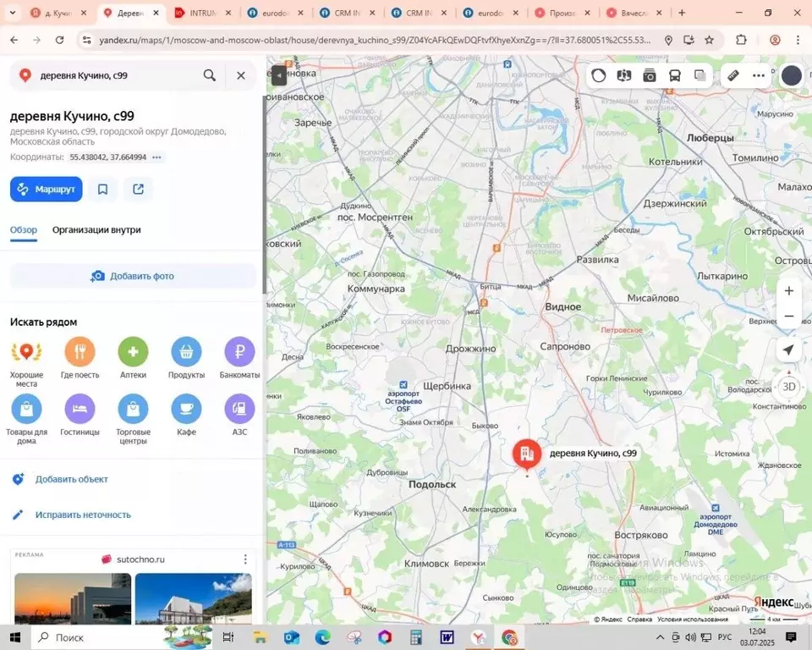812x650 pixels.
Task: Switch to the Обзор tab
Action: tap(24, 229)
